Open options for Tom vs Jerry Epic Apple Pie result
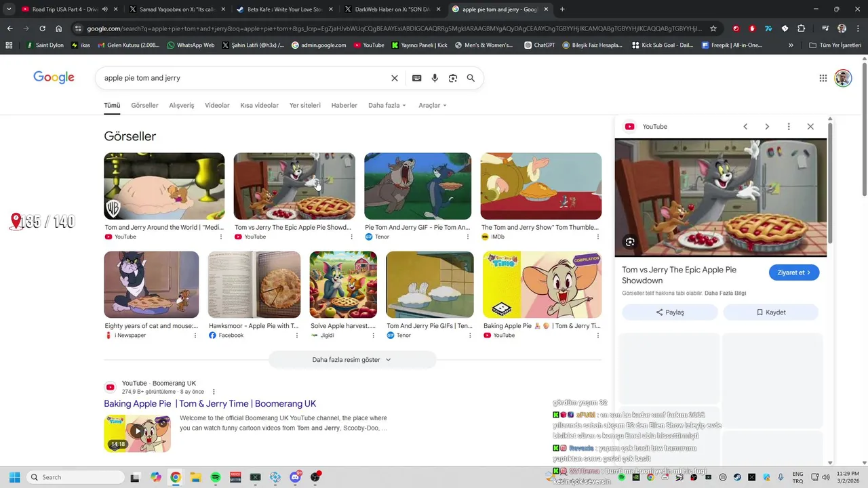 351,237
